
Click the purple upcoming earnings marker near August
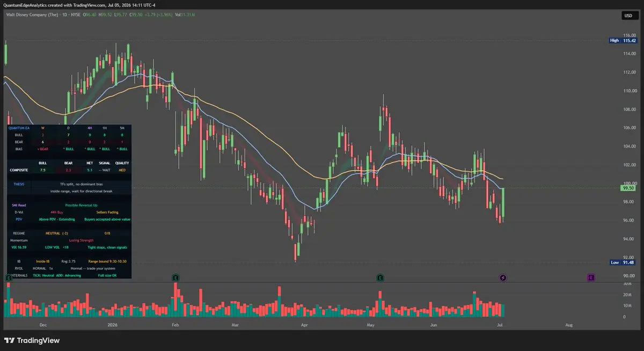pos(590,277)
